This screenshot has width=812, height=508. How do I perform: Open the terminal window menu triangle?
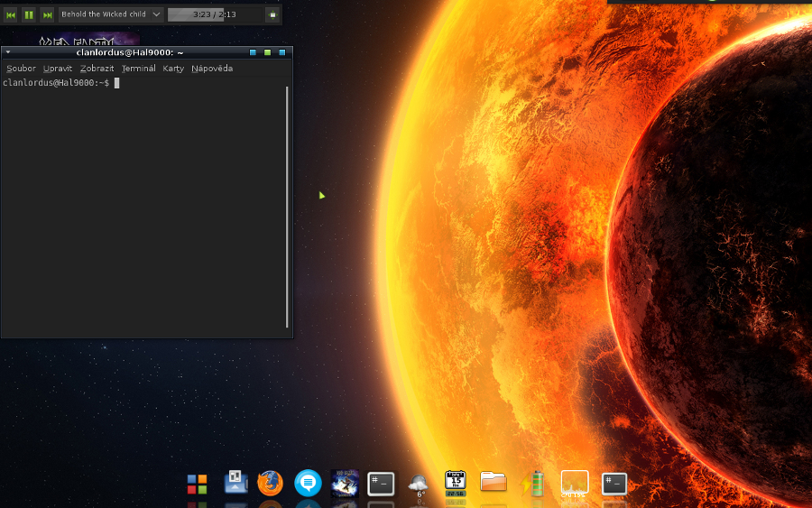(x=8, y=52)
